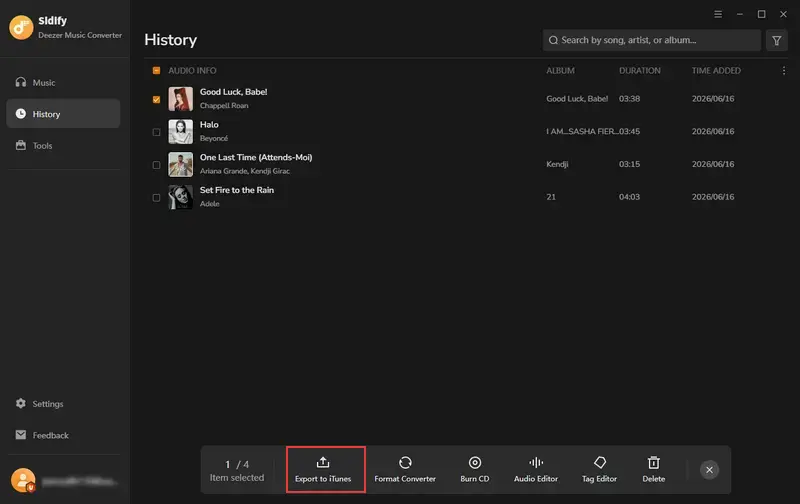Open the Audio Editor tool
This screenshot has width=800, height=504.
(x=536, y=469)
